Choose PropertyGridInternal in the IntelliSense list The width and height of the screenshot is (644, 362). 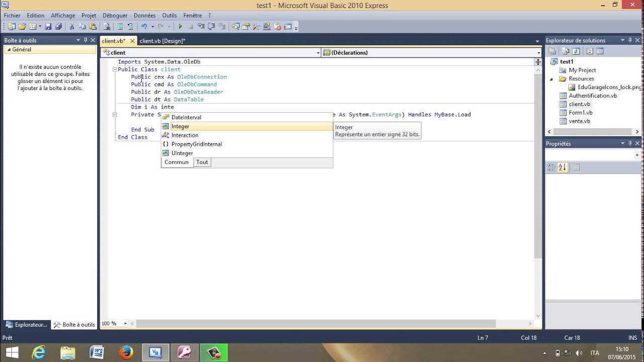coord(247,144)
